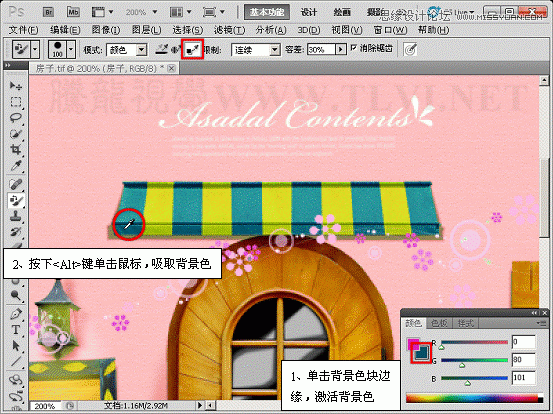Select the Quick Selection tool
The height and width of the screenshot is (414, 553).
(x=16, y=134)
